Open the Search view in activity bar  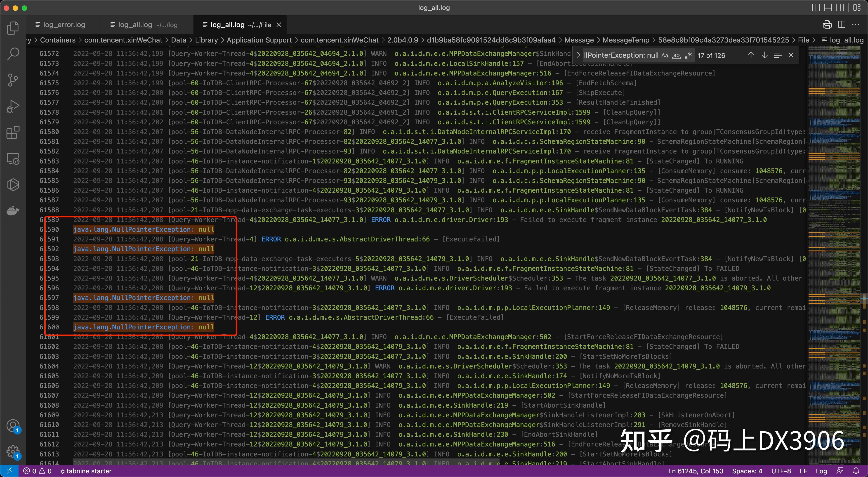(13, 54)
